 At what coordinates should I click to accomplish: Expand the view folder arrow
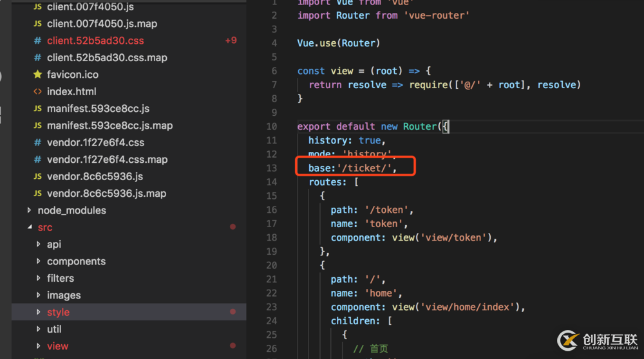pyautogui.click(x=38, y=346)
